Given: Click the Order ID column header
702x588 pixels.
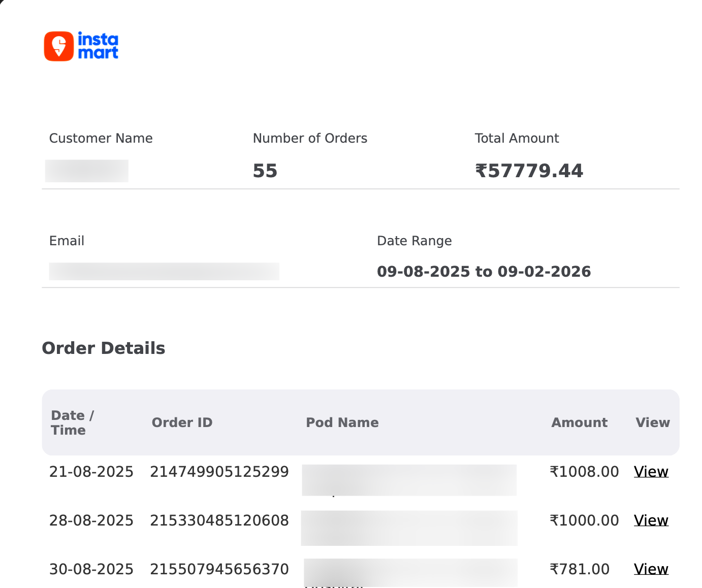Looking at the screenshot, I should pyautogui.click(x=182, y=422).
